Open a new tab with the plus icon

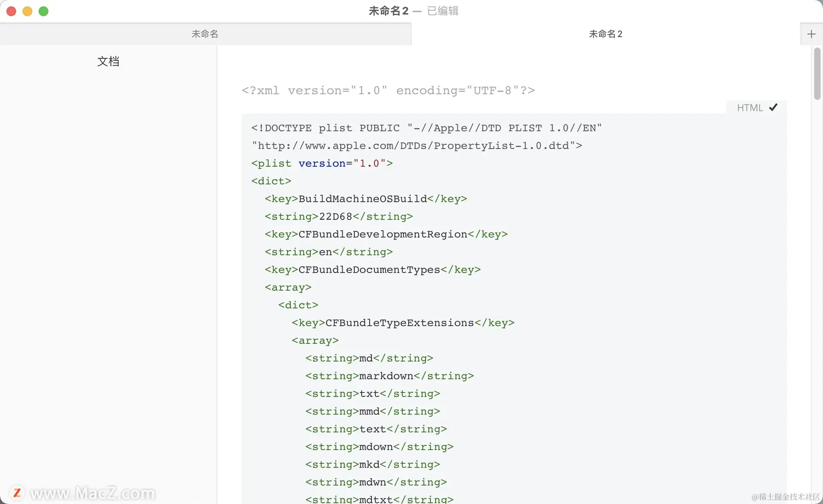[x=811, y=33]
